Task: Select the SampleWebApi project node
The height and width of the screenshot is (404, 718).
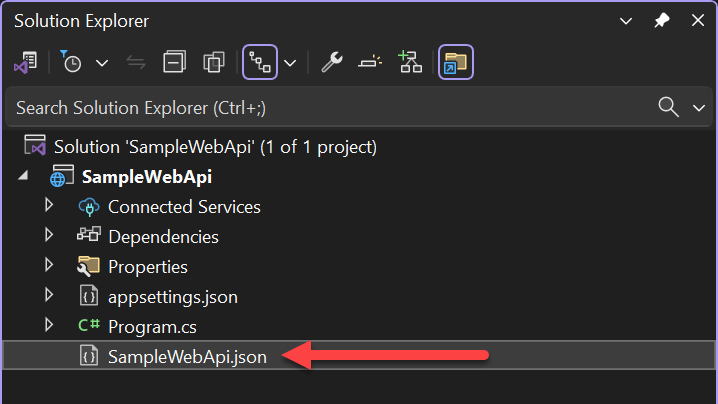Action: coord(146,177)
